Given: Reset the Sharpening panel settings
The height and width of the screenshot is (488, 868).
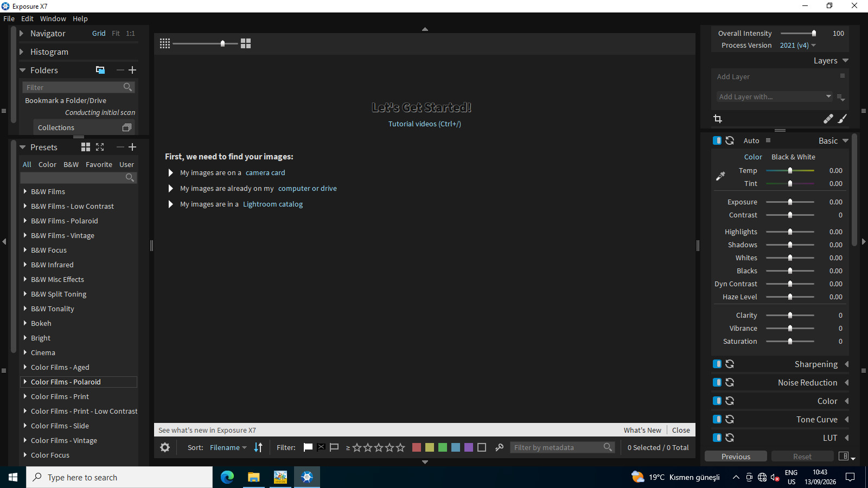Looking at the screenshot, I should (x=730, y=364).
